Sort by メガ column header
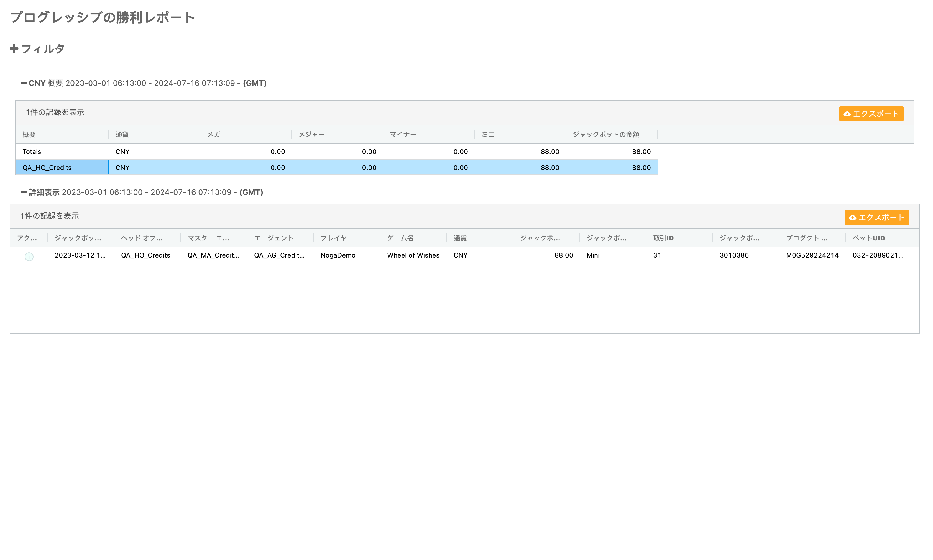 click(214, 134)
